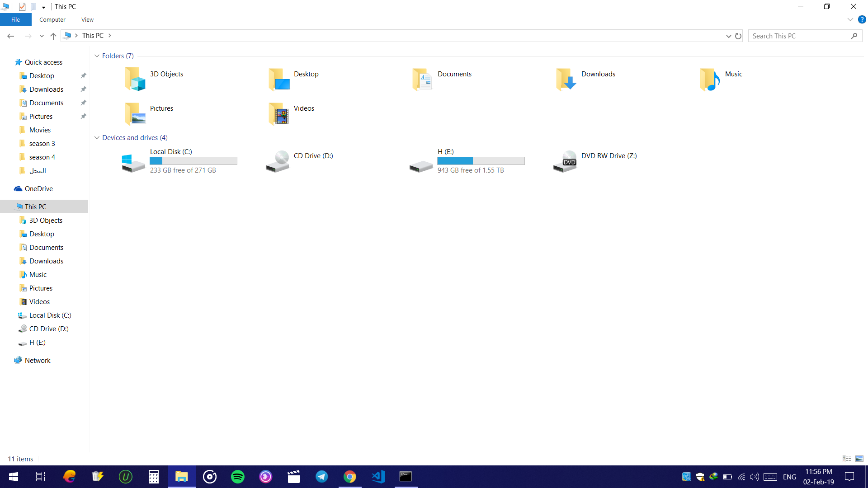Toggle pinned status of Downloads folder
The height and width of the screenshot is (488, 868).
84,89
